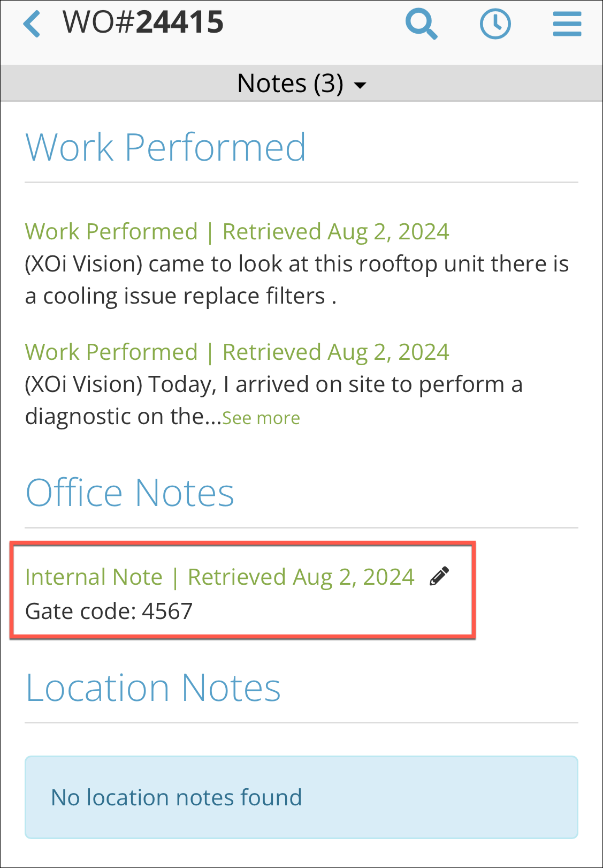The image size is (603, 868).
Task: Select the Internal Note retrieved header
Action: pyautogui.click(x=220, y=577)
